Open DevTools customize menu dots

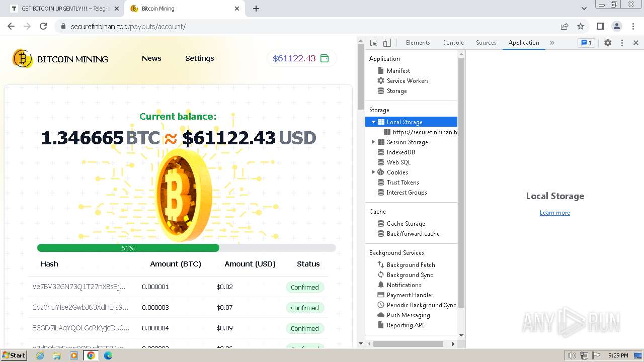pyautogui.click(x=622, y=43)
